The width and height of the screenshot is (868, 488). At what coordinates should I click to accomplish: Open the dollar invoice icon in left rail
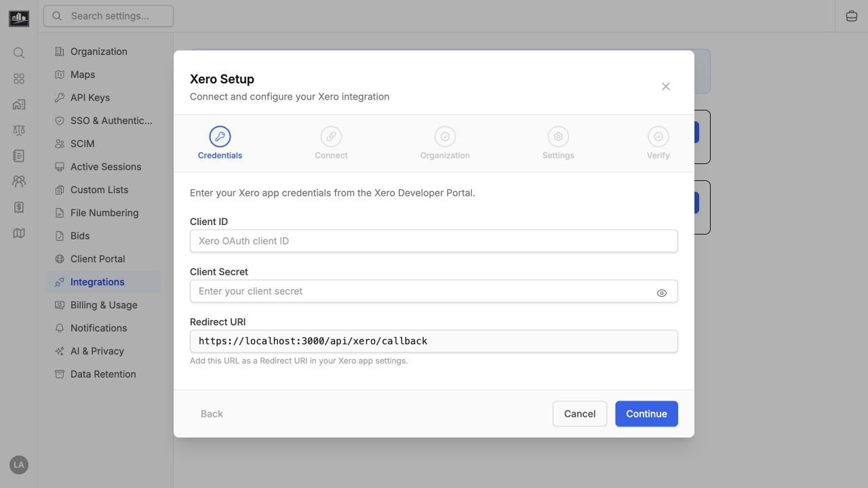click(x=19, y=207)
